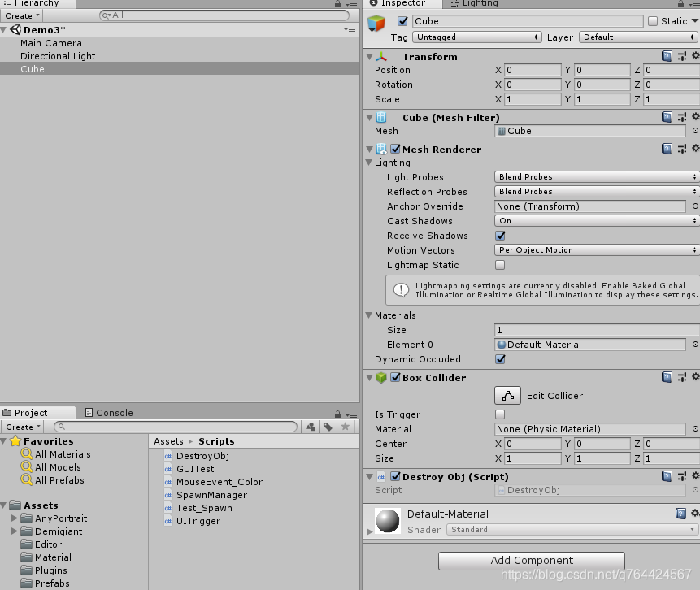The width and height of the screenshot is (700, 590).
Task: Click the Cube GameObject icon in Inspector
Action: coord(376,23)
